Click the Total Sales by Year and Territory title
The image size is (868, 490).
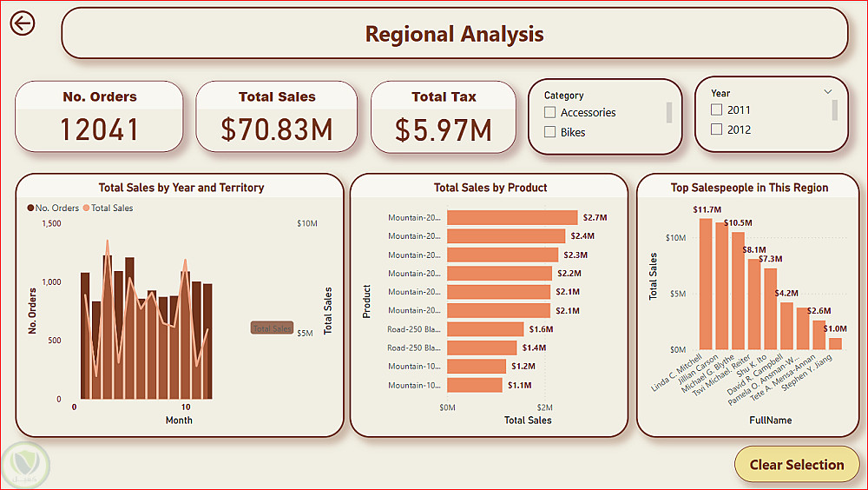click(181, 188)
